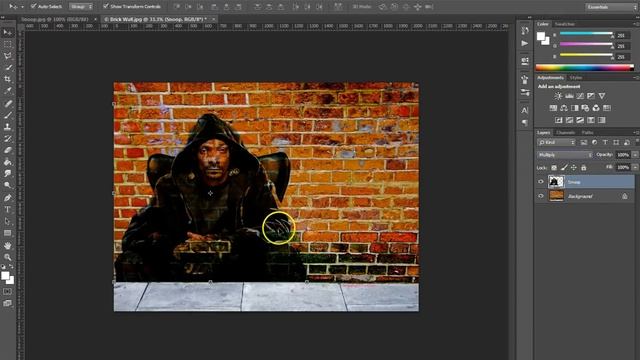Select the Paint Bucket tool
The image size is (640, 360).
point(8,162)
